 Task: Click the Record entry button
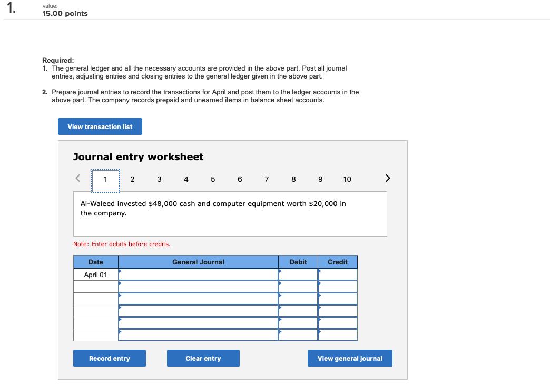click(x=109, y=358)
